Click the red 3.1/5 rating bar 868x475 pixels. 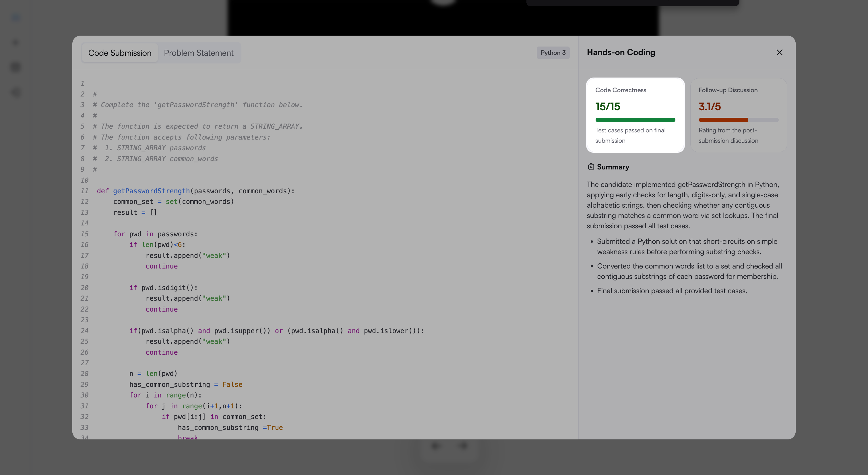(x=738, y=120)
